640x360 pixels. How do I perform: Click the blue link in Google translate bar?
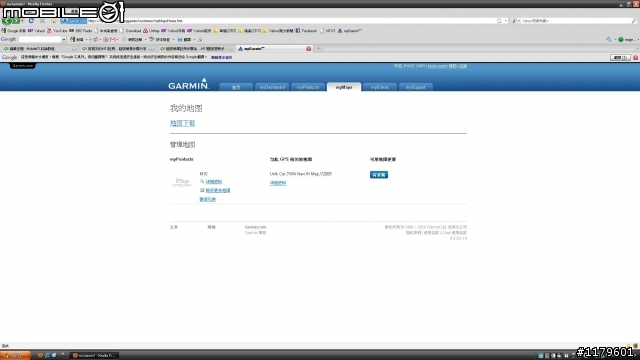(x=221, y=58)
